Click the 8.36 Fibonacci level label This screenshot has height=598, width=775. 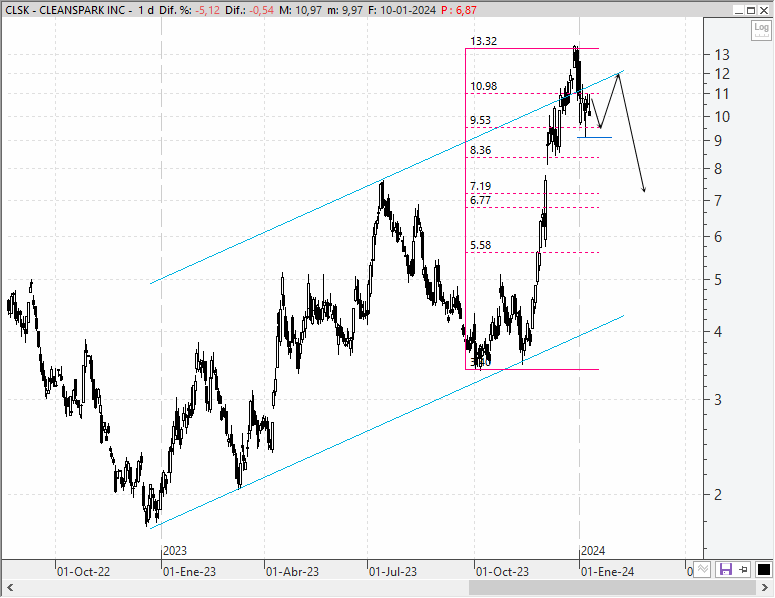tap(480, 150)
